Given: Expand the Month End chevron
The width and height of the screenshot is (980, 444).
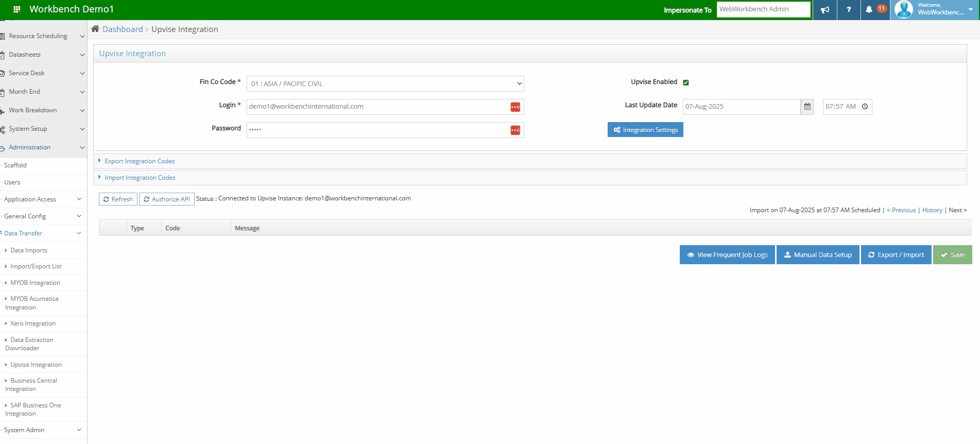Looking at the screenshot, I should click(82, 92).
